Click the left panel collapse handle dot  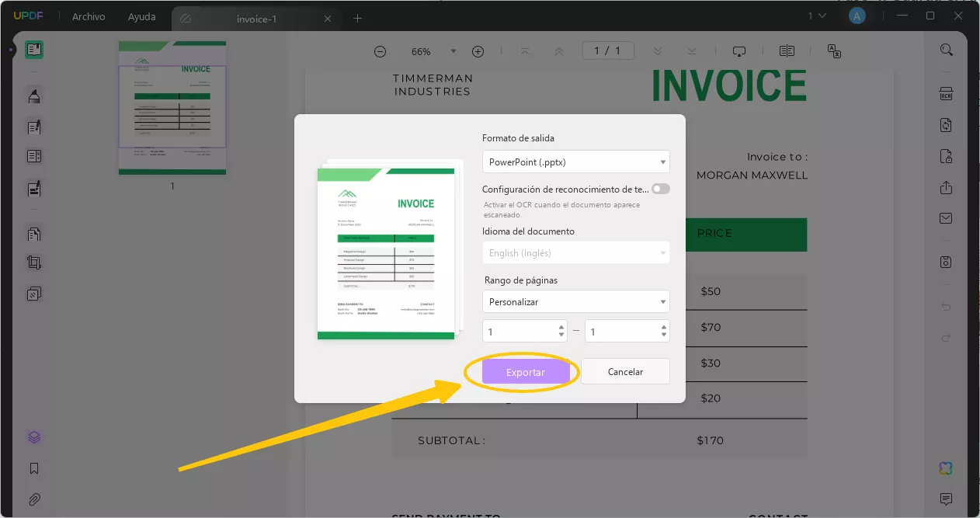click(x=11, y=50)
